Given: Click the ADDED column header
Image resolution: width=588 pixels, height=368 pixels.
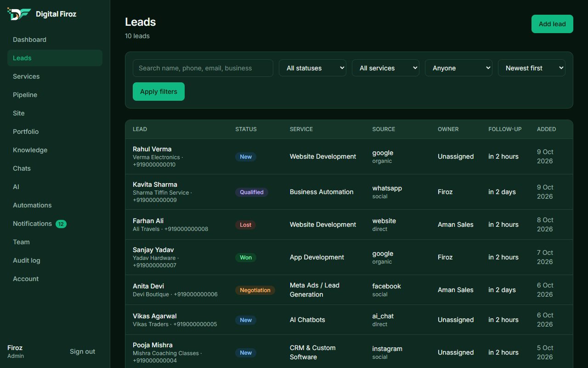Looking at the screenshot, I should pos(547,129).
